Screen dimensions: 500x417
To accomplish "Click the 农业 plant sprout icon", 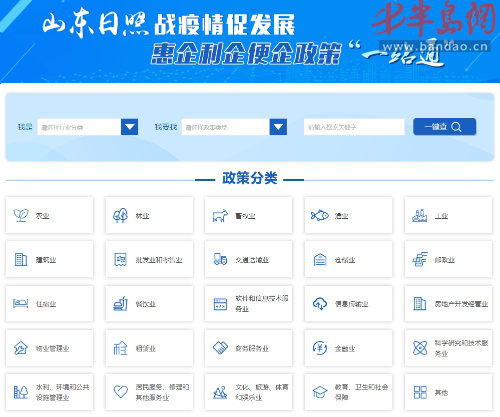I will [21, 215].
